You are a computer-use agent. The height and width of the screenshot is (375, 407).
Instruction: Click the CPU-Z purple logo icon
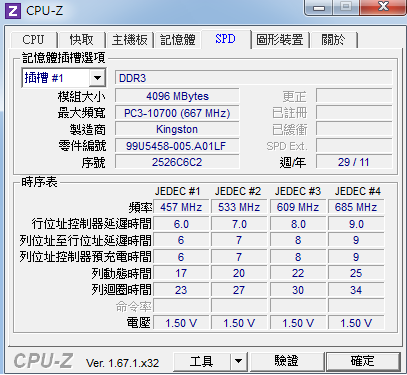(13, 11)
